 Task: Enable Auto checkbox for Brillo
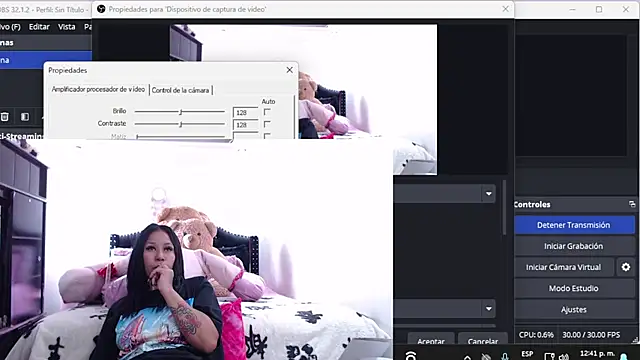(267, 112)
